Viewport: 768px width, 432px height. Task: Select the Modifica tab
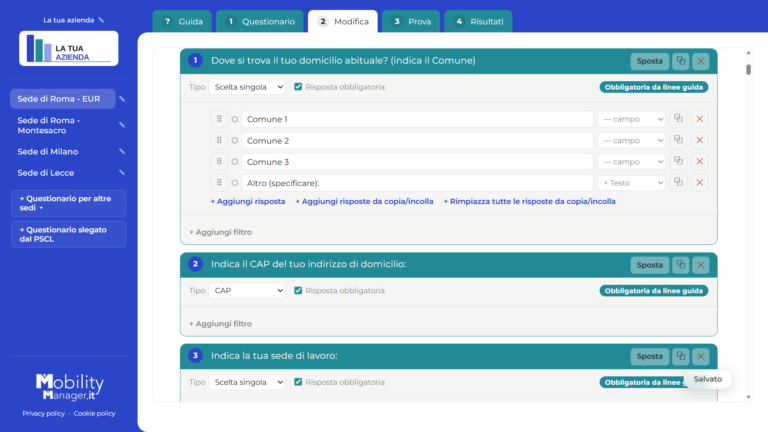click(343, 22)
